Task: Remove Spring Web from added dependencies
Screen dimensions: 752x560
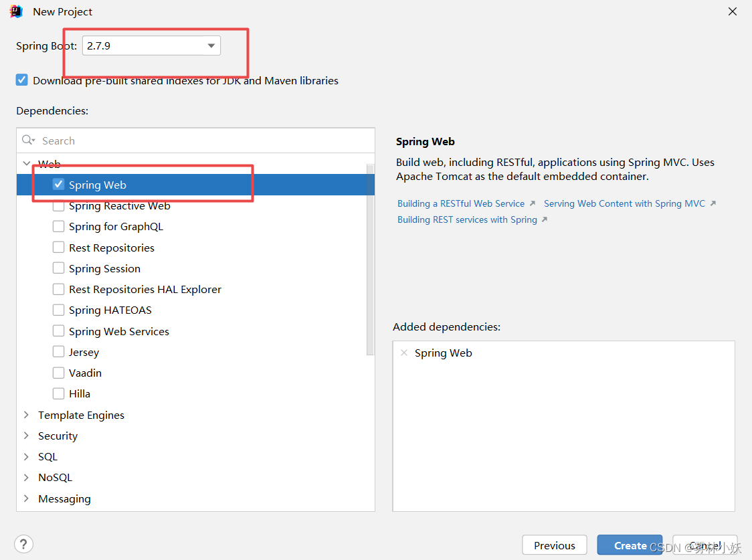Action: pyautogui.click(x=404, y=353)
